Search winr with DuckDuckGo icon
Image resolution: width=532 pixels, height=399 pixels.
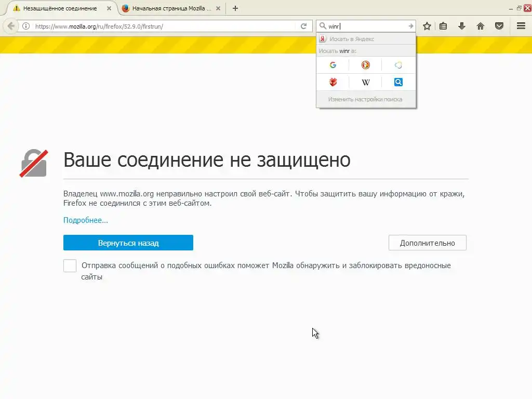tap(365, 65)
